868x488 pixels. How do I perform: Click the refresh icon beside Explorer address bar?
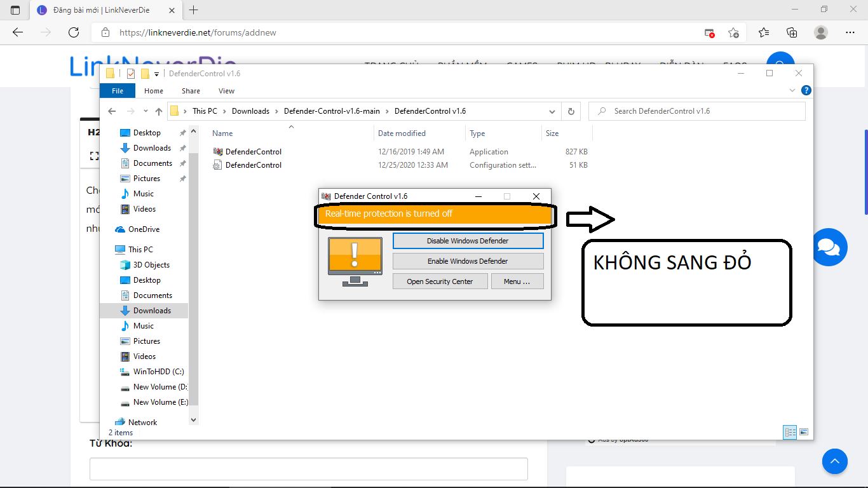(570, 111)
